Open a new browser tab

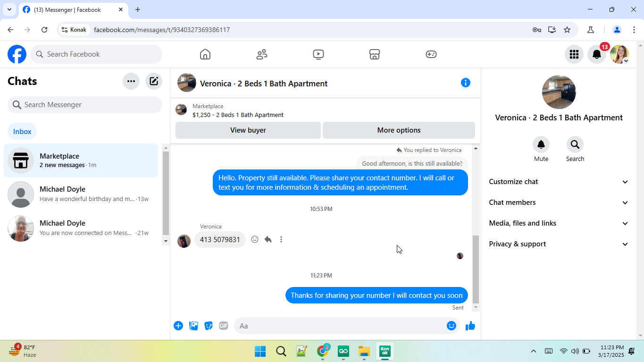138,9
